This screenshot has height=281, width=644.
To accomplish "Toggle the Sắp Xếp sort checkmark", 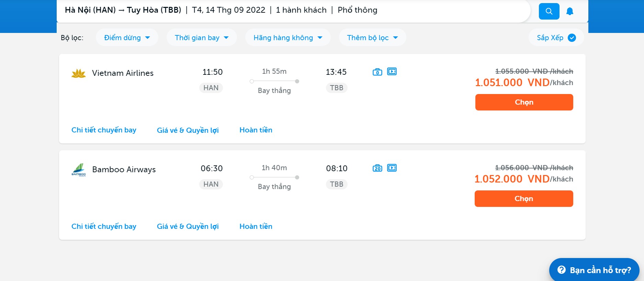I will pos(572,38).
